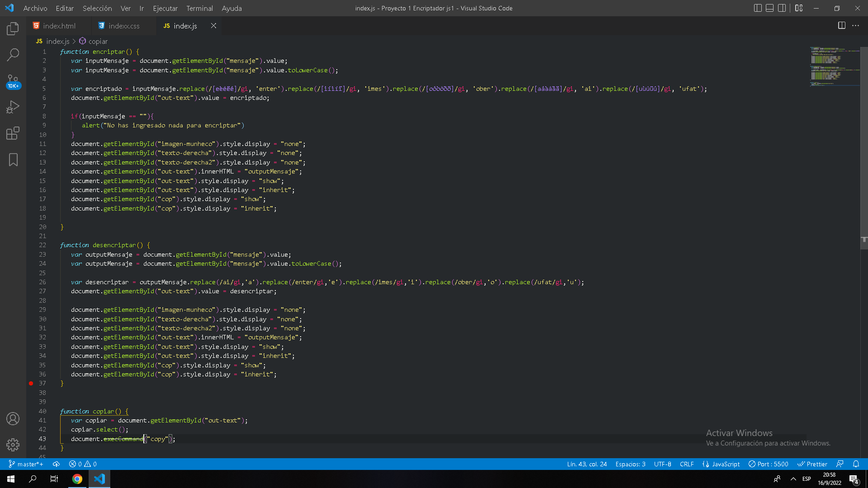Click the alert("No has ingresado nada para encriptar") line

tap(163, 125)
